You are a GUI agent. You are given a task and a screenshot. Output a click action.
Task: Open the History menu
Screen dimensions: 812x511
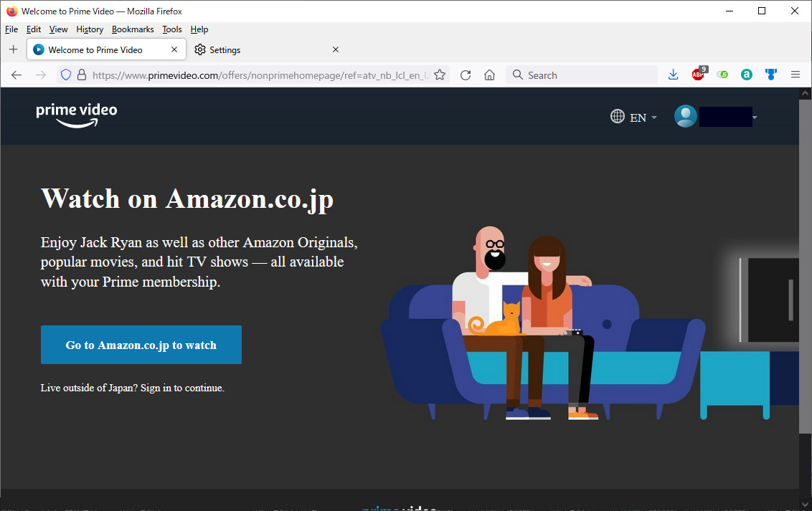[x=90, y=29]
